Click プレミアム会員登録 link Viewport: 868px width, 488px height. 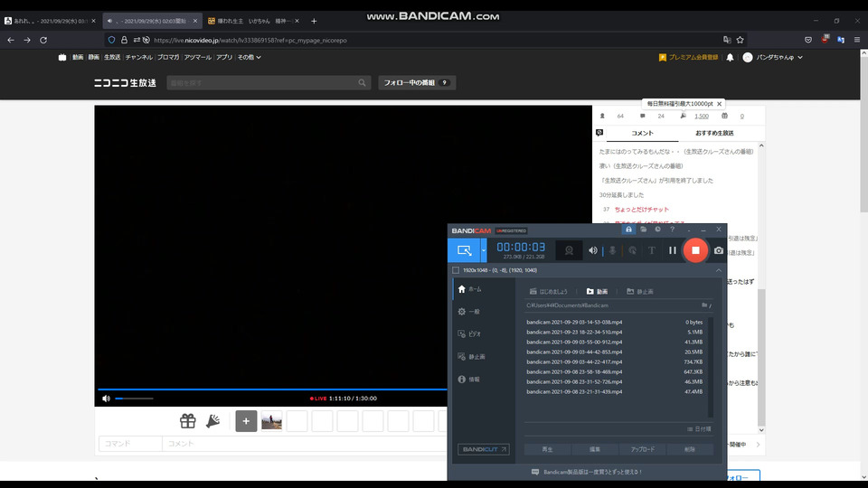click(x=688, y=57)
